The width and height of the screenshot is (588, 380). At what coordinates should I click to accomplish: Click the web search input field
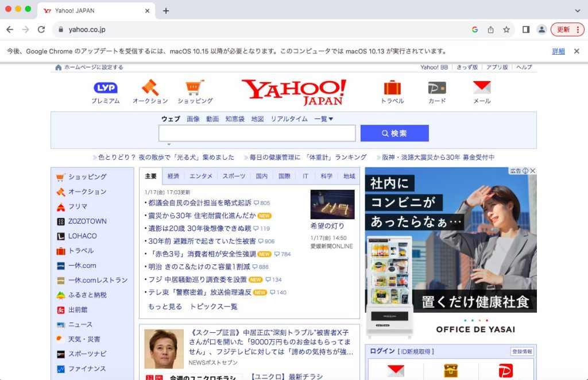click(x=257, y=133)
